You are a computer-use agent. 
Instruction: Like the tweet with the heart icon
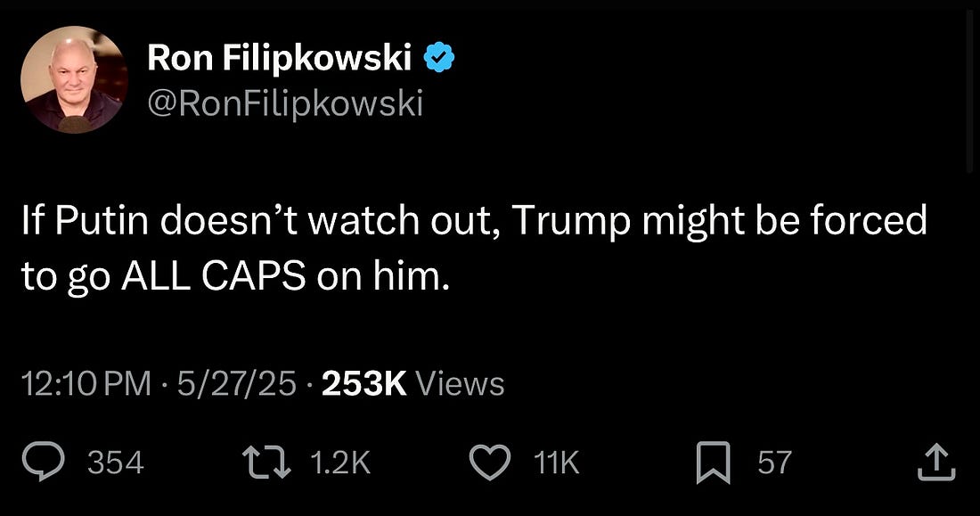(x=488, y=463)
